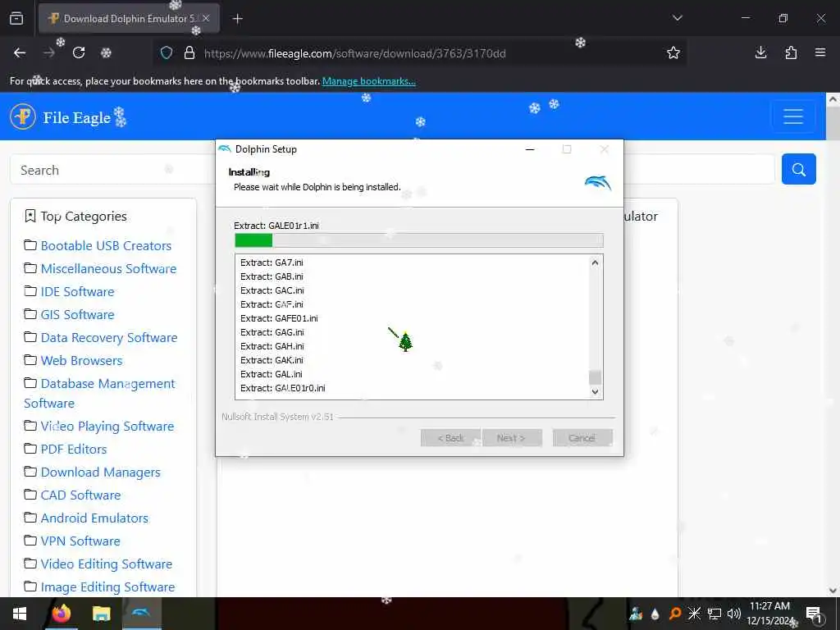The image size is (840, 630).
Task: Select the 'Extract: GAK.ini' log line
Action: (272, 360)
